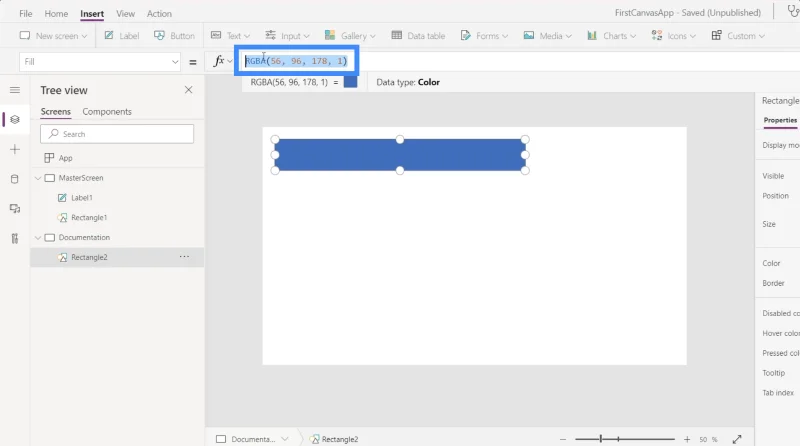Image resolution: width=800 pixels, height=446 pixels.
Task: Click the zoom slider track
Action: [625, 439]
